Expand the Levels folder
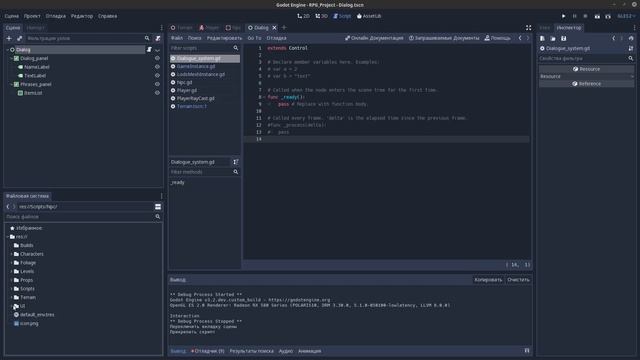Screen dimensions: 640x360 click(11, 271)
